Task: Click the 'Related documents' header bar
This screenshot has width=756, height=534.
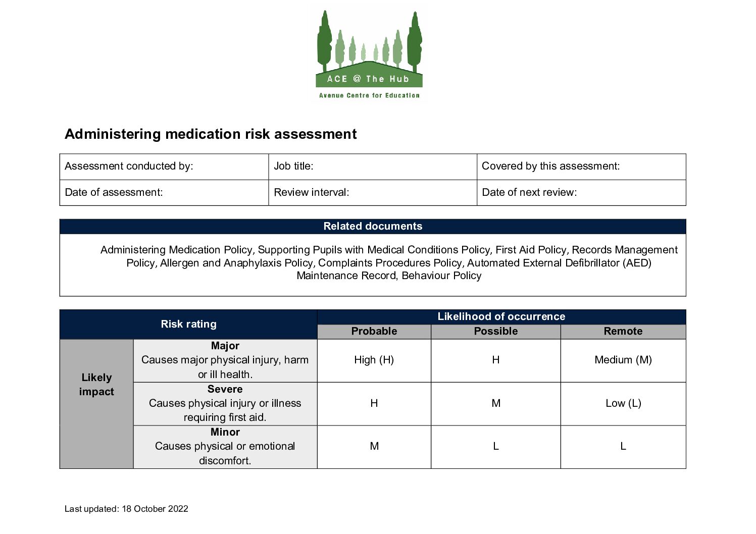Action: click(x=372, y=226)
